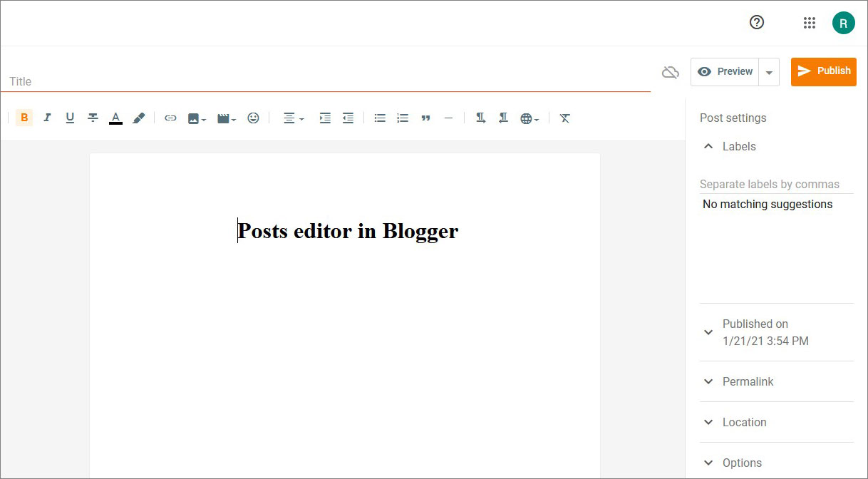868x479 pixels.
Task: Clear formatting from selection
Action: click(565, 118)
